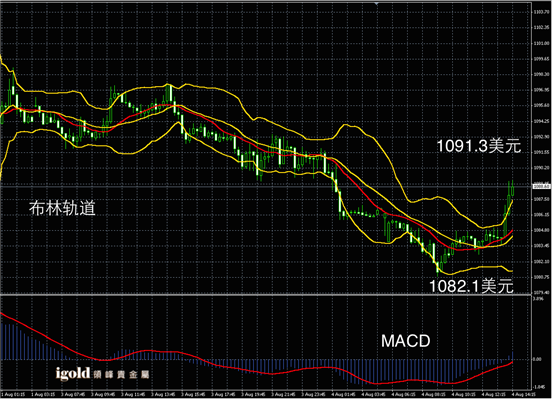Click the lowest candlestick near 1082.1

tap(438, 268)
